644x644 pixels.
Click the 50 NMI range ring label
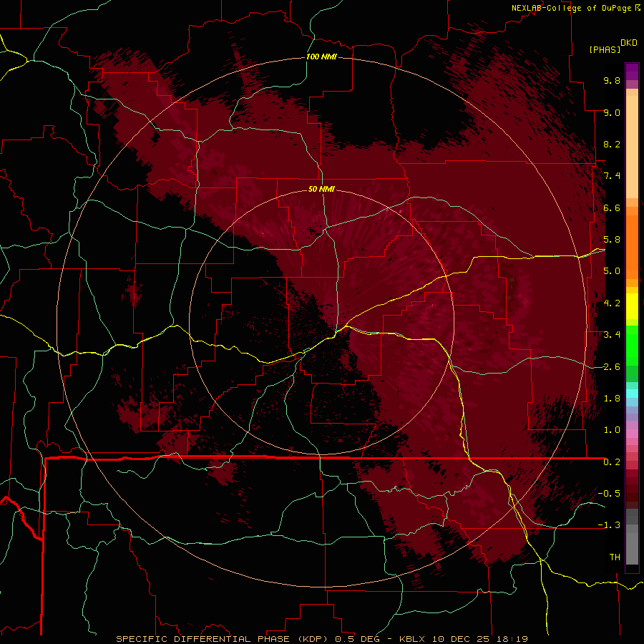pyautogui.click(x=321, y=189)
